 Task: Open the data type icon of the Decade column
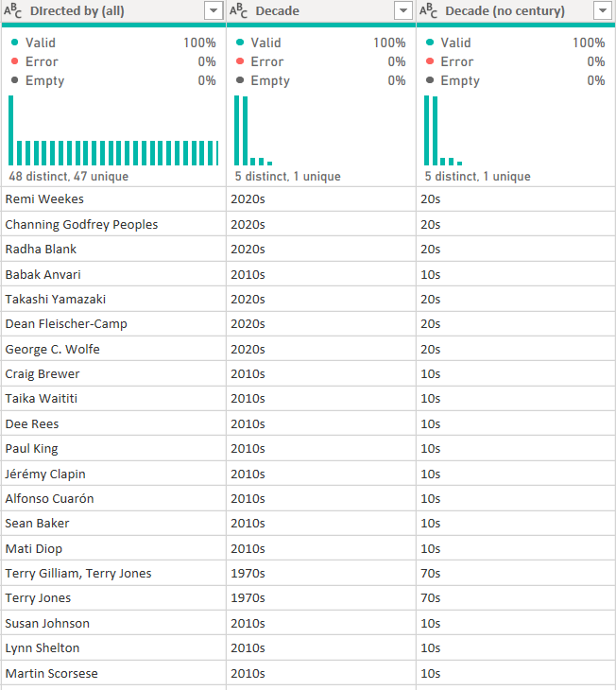click(x=240, y=11)
